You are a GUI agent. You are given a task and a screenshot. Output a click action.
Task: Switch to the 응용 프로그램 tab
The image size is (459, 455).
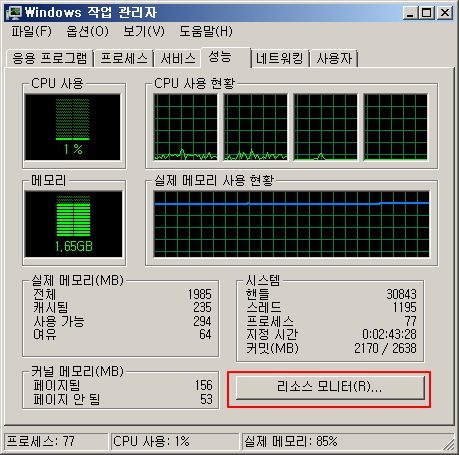[50, 59]
